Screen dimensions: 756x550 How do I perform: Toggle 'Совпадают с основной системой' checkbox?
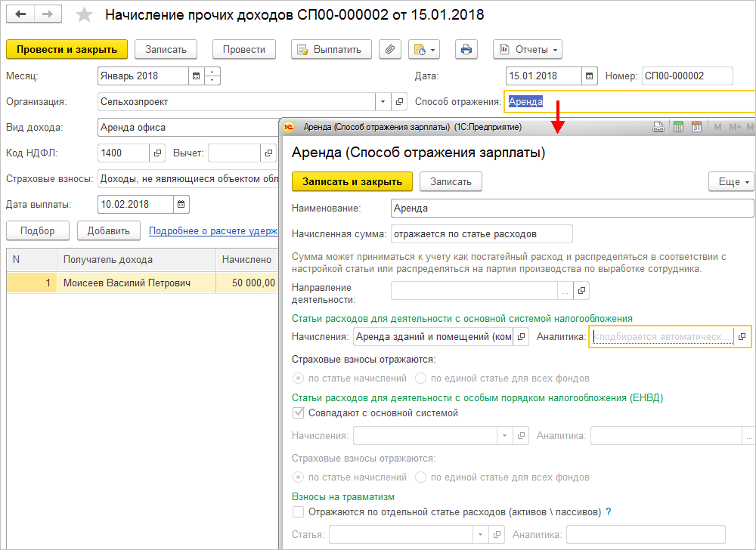[299, 413]
